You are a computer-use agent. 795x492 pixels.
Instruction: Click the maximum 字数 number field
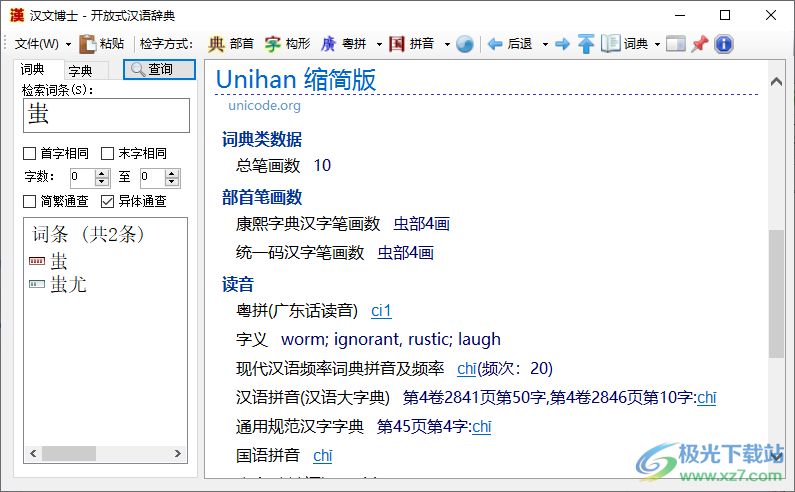(x=153, y=178)
